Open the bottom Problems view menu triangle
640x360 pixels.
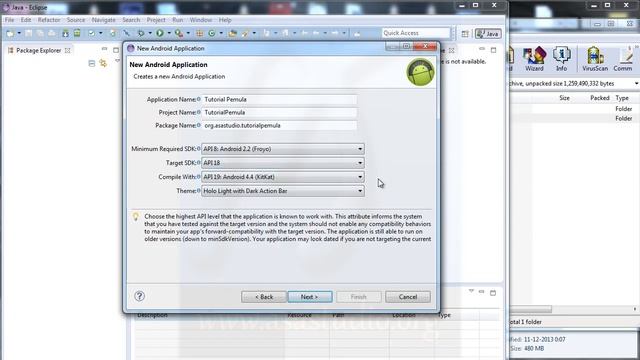[471, 291]
